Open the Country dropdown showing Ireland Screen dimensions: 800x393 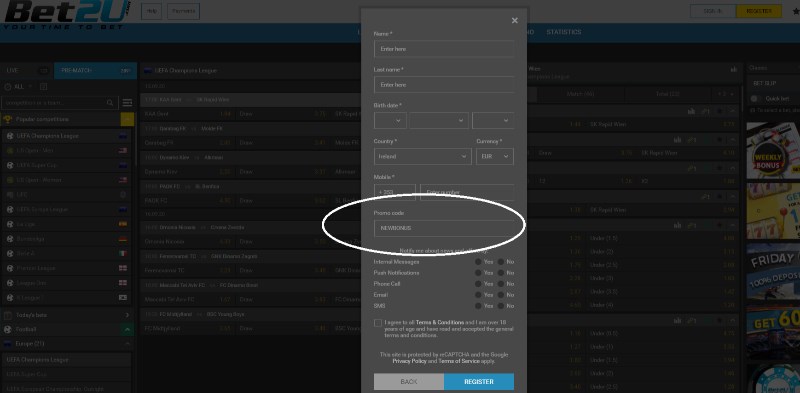pos(422,156)
